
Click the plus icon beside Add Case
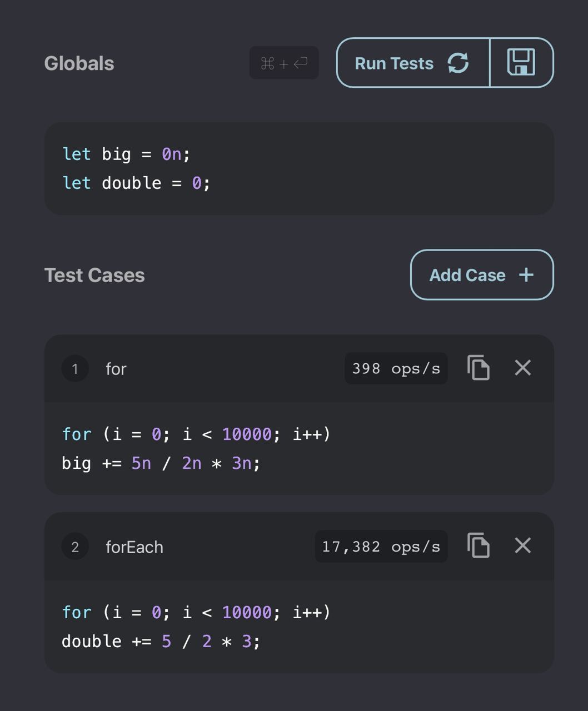526,275
